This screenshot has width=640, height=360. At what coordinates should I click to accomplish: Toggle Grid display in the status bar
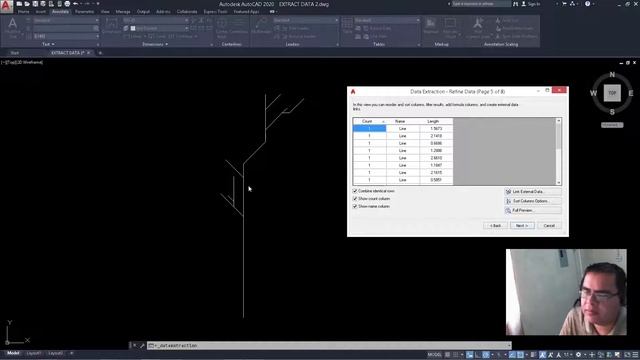(x=448, y=355)
